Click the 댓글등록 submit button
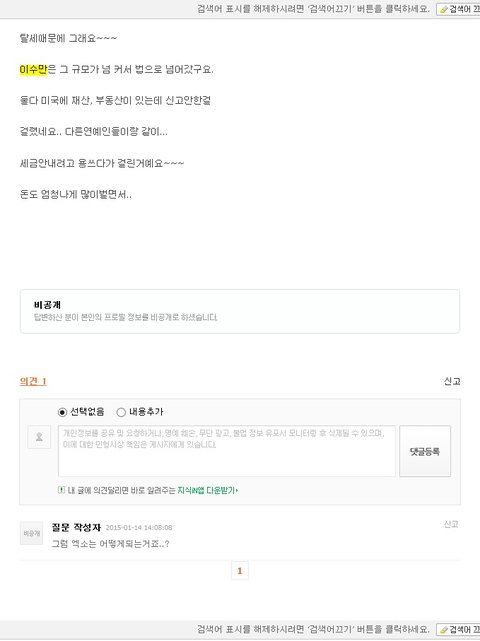 [x=425, y=451]
